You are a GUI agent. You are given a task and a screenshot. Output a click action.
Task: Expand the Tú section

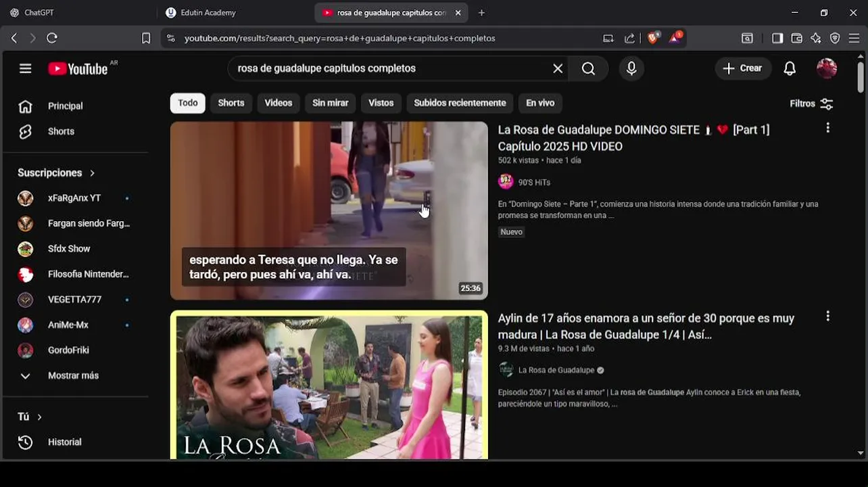[x=30, y=417]
